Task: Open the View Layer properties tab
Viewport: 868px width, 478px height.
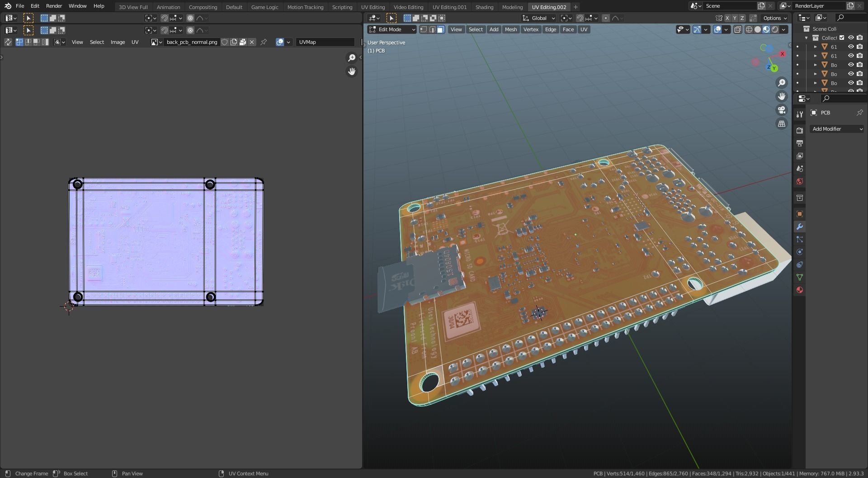Action: click(x=800, y=156)
